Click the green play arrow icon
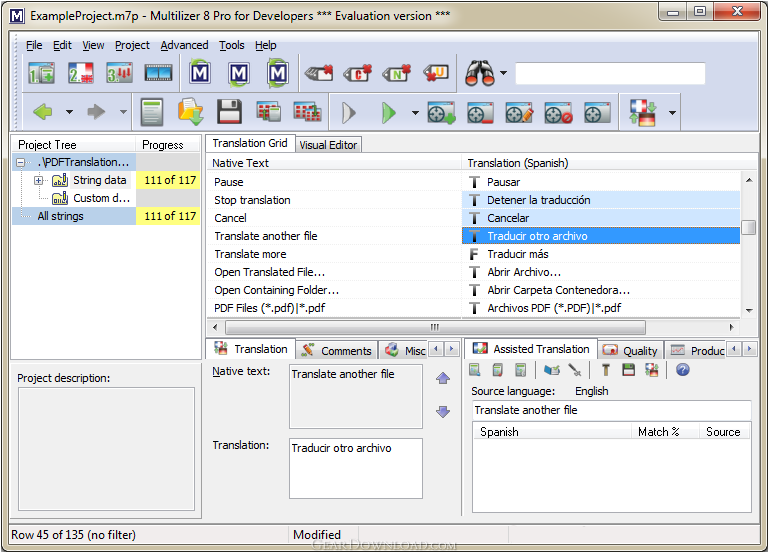 click(389, 113)
